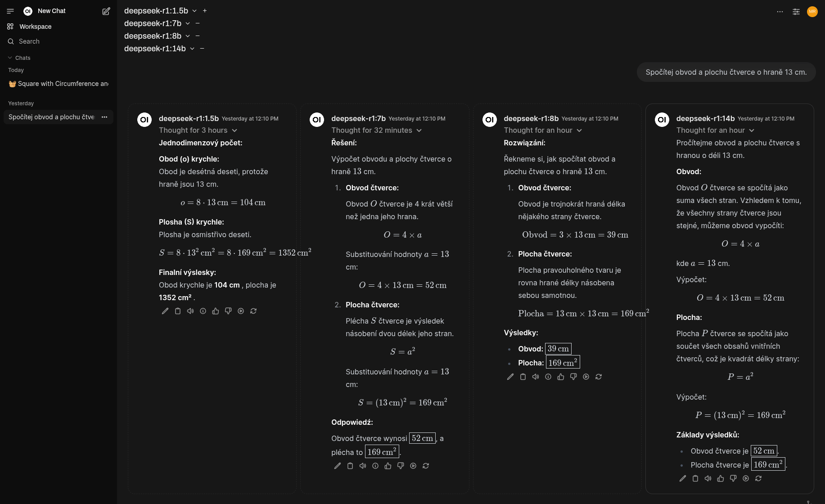The height and width of the screenshot is (504, 825).
Task: Open the 'Square with Circumference' chat
Action: [58, 84]
